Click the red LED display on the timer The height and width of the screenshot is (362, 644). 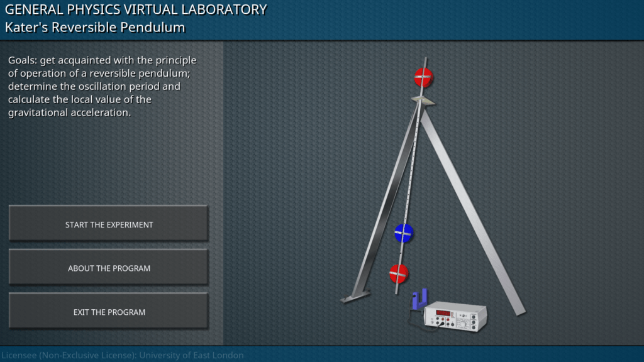443,312
